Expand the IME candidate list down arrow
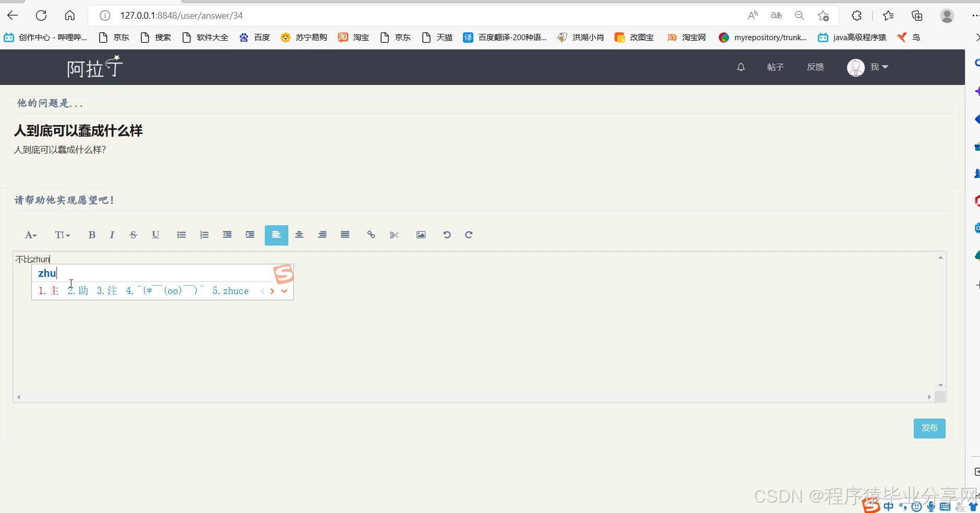980x513 pixels. (284, 291)
